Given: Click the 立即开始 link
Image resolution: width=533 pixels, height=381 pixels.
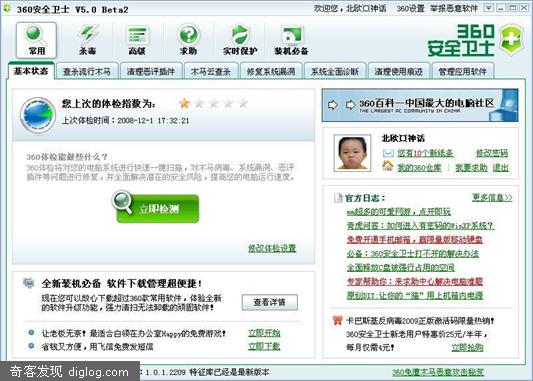Looking at the screenshot, I should (264, 333).
